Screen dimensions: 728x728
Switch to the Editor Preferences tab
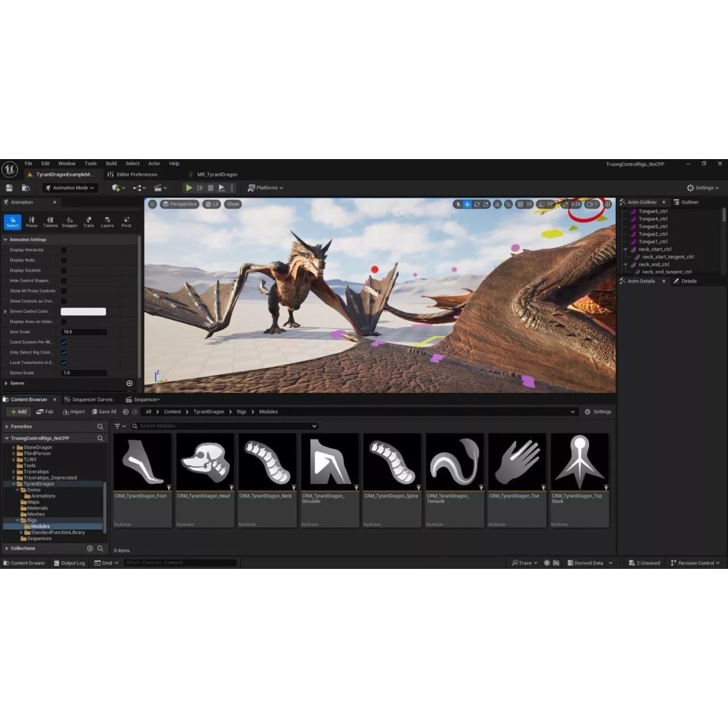pyautogui.click(x=132, y=175)
